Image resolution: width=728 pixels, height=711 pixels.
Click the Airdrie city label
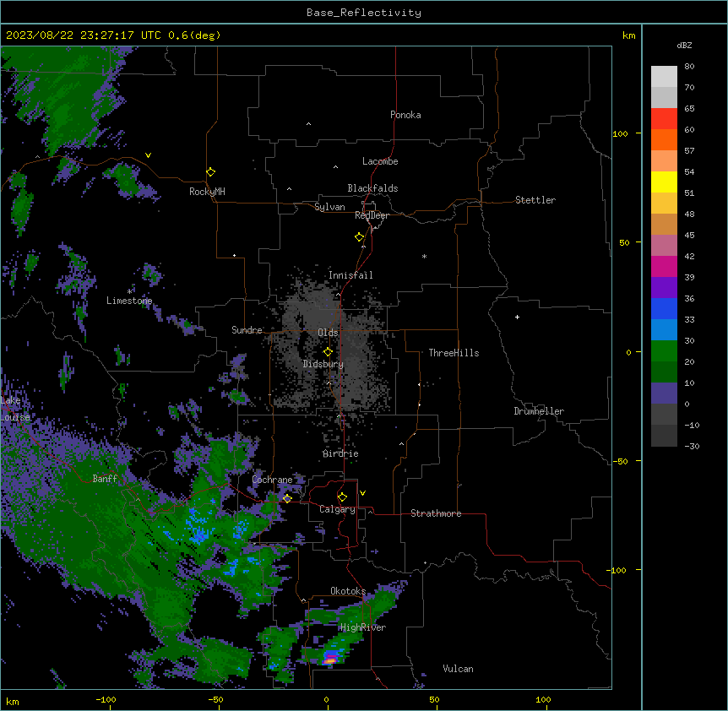[340, 453]
